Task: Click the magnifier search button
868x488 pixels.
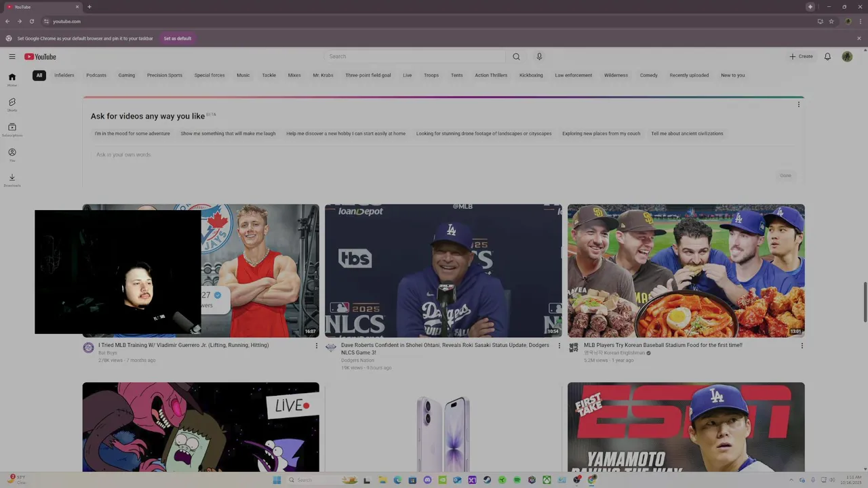Action: [516, 56]
